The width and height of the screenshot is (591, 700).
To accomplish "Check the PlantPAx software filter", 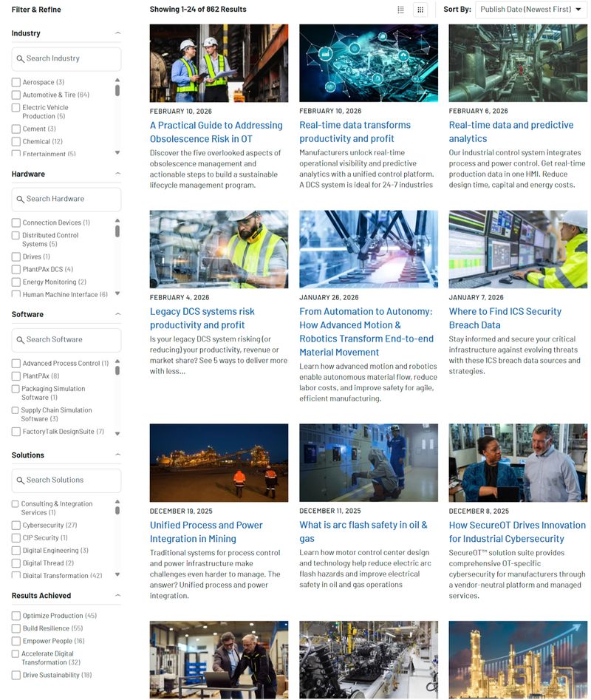I will click(16, 375).
